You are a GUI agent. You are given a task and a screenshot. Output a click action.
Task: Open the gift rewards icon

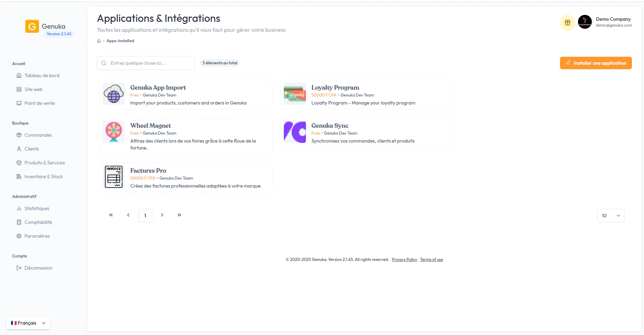(567, 22)
